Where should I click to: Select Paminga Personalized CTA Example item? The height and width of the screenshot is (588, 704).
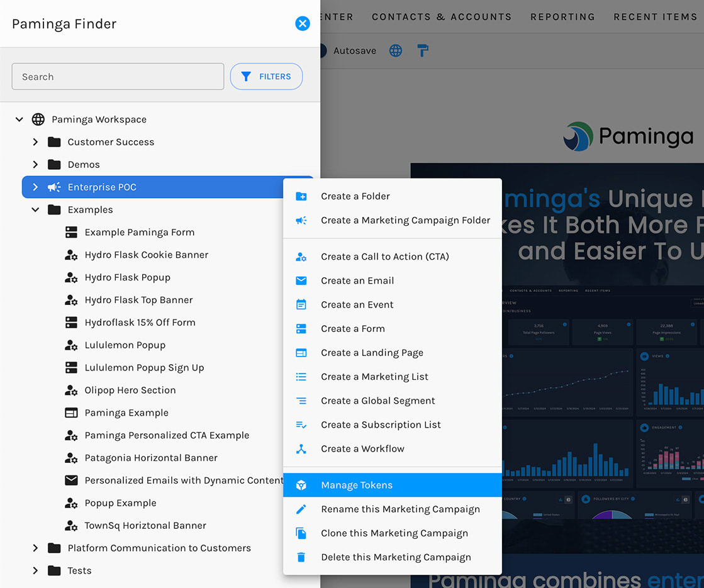click(167, 435)
